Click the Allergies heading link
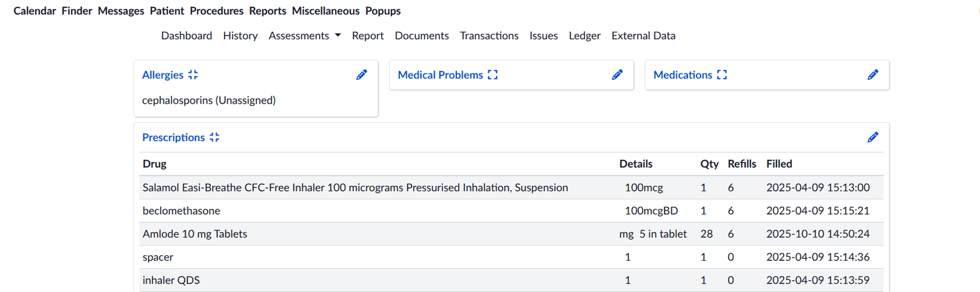The image size is (980, 292). tap(162, 75)
